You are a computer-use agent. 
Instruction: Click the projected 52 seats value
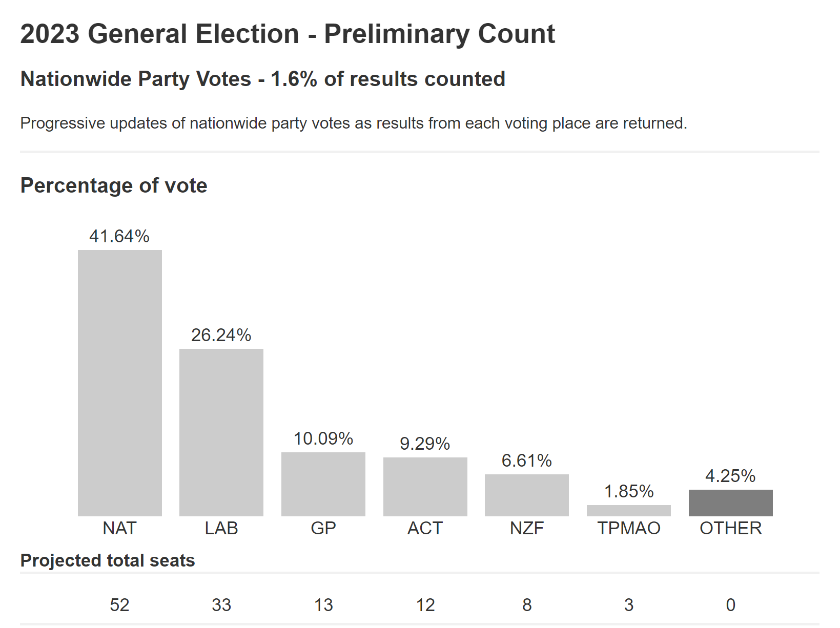119,605
